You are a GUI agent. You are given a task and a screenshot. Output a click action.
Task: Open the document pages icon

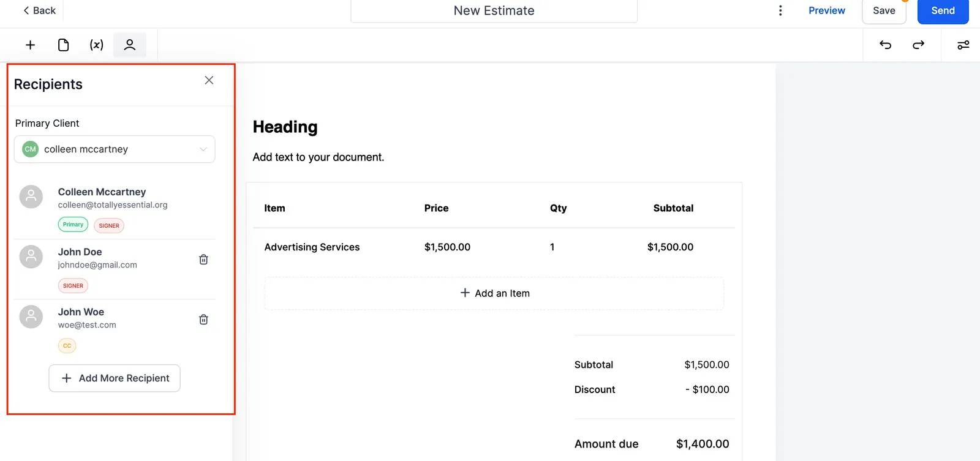point(63,45)
